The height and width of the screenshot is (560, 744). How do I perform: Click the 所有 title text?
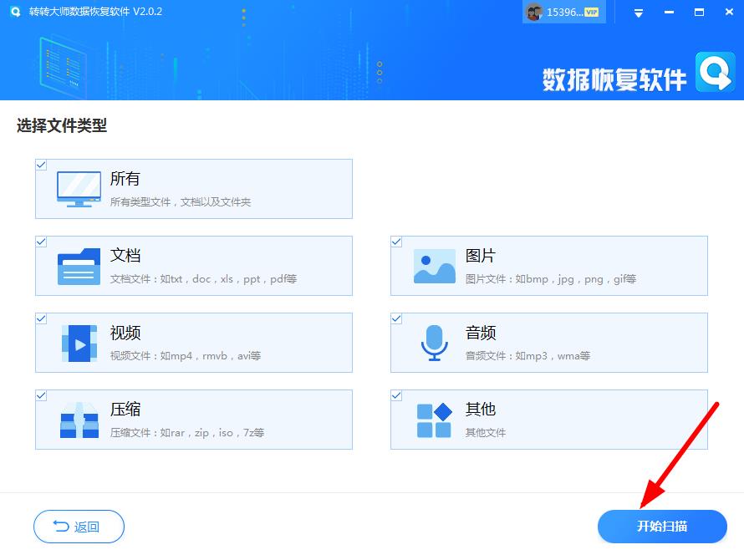[125, 179]
